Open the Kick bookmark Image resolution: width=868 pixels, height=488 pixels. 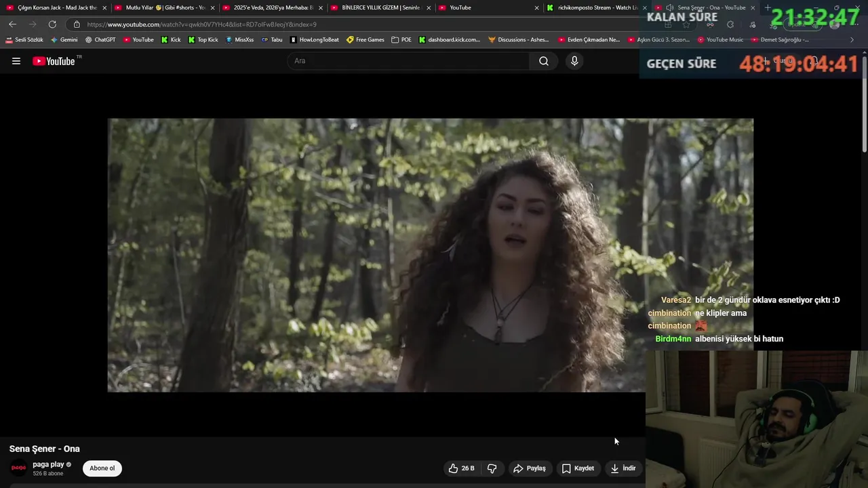coord(171,40)
